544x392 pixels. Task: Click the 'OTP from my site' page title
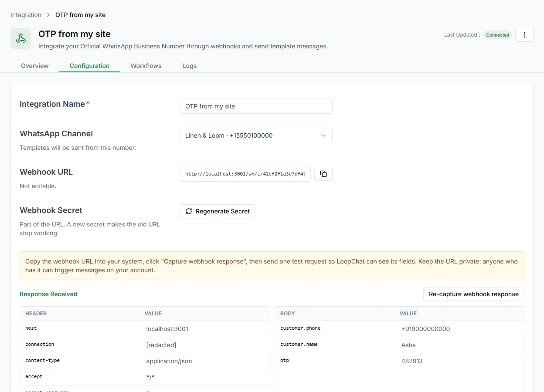pyautogui.click(x=75, y=34)
